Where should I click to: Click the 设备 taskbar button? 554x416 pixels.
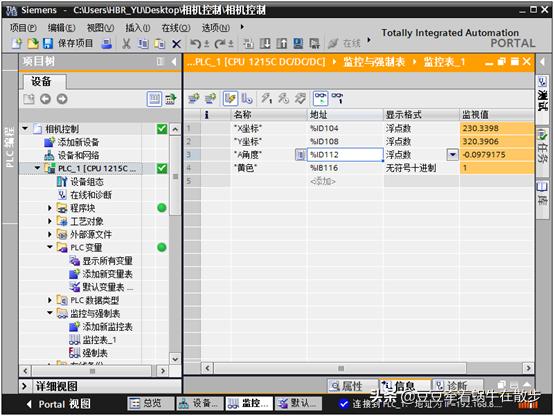click(x=200, y=403)
